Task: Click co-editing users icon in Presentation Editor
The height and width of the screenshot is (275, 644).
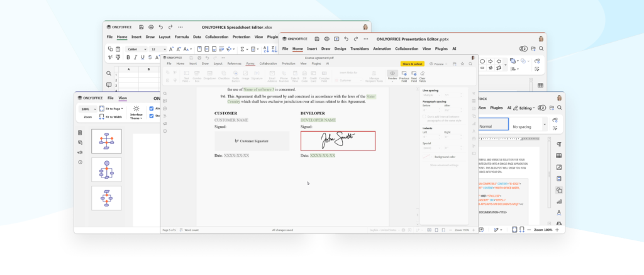Action: tap(523, 48)
